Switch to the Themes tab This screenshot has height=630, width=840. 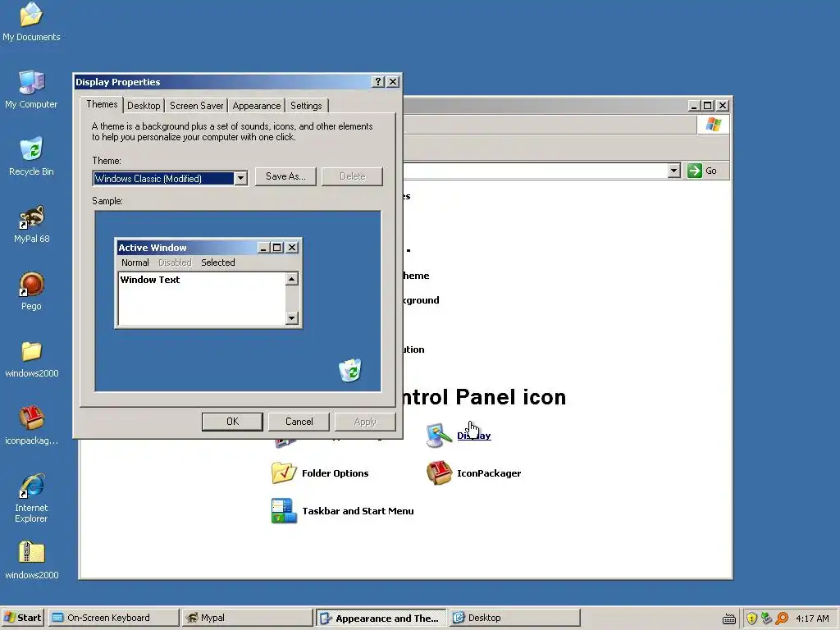[102, 104]
